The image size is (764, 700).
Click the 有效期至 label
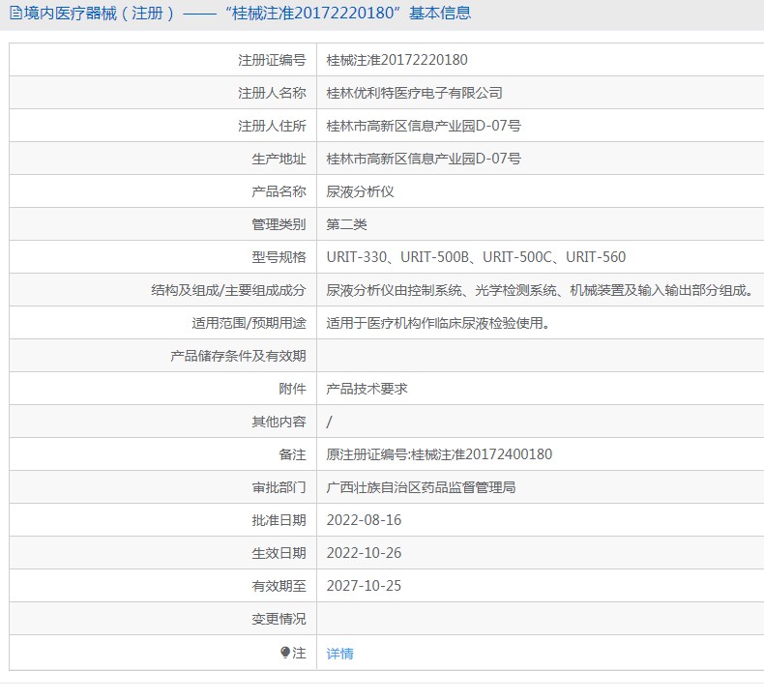(279, 586)
